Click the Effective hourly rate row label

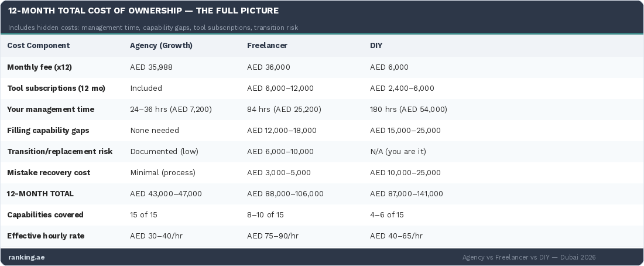click(46, 236)
